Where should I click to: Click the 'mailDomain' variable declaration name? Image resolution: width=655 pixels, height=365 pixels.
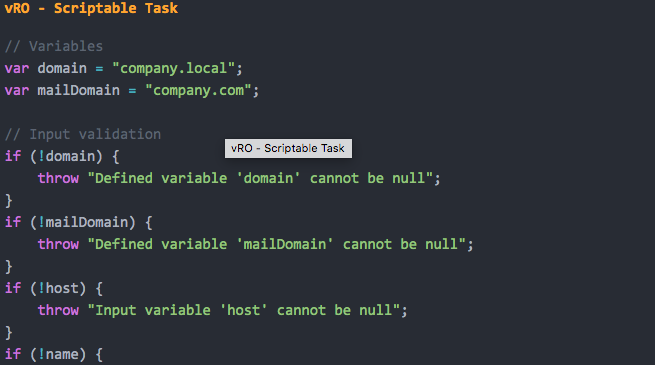tap(79, 90)
